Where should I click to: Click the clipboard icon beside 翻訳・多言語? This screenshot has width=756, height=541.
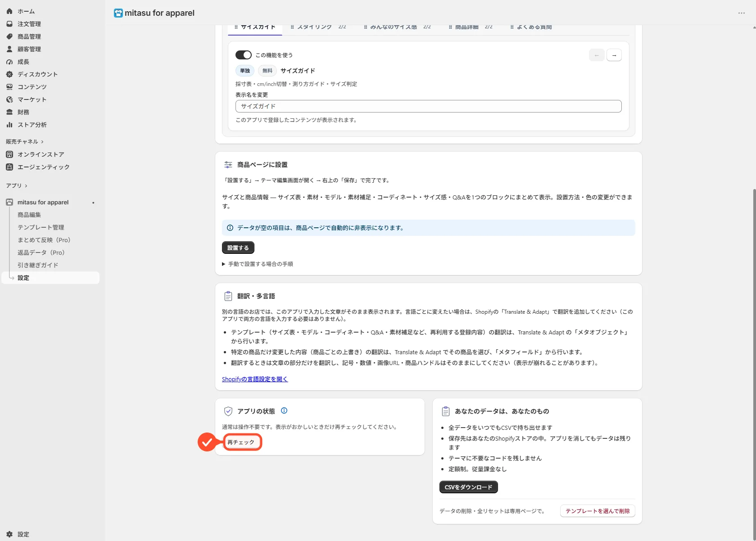(x=228, y=296)
